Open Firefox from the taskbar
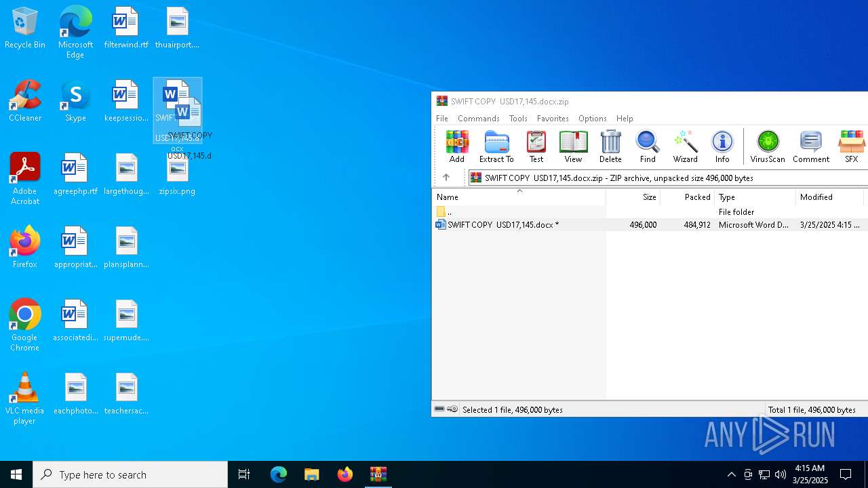 [x=345, y=474]
